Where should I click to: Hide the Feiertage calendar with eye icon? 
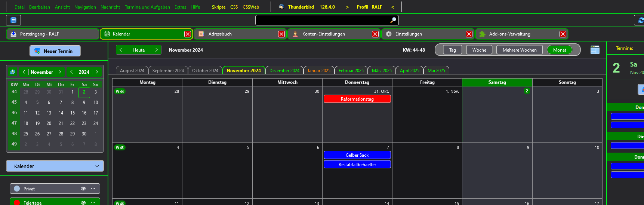(83, 202)
